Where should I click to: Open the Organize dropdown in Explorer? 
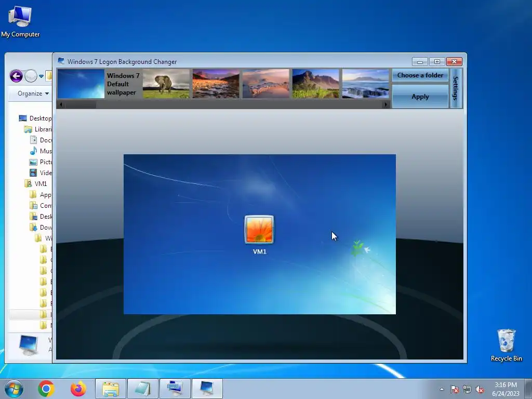click(33, 94)
